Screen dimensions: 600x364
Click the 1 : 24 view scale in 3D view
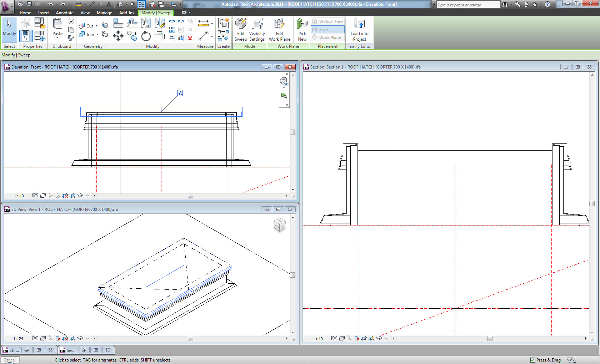[18, 339]
